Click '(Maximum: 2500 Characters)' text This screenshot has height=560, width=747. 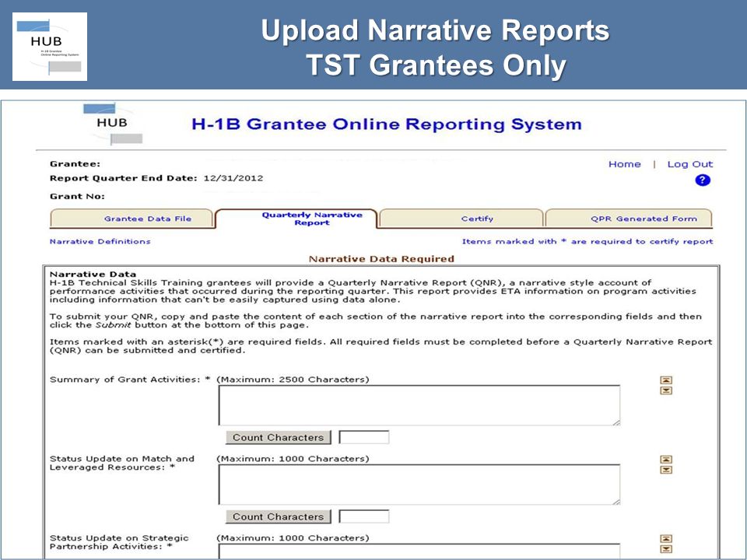pos(293,380)
